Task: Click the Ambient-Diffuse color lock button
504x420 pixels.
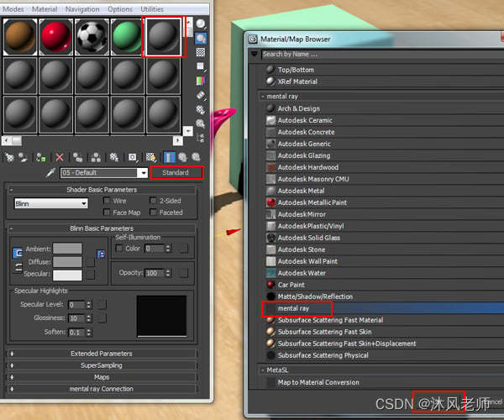Action: (x=18, y=253)
